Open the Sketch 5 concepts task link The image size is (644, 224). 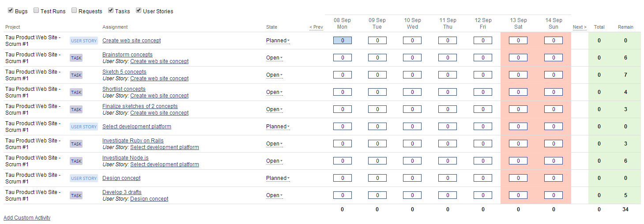pos(124,72)
